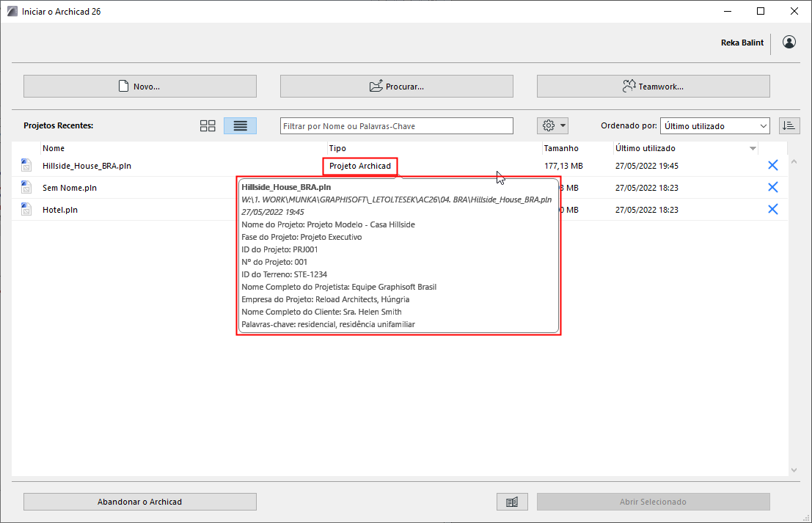Click the sort arrow in Último utilizado header

753,149
